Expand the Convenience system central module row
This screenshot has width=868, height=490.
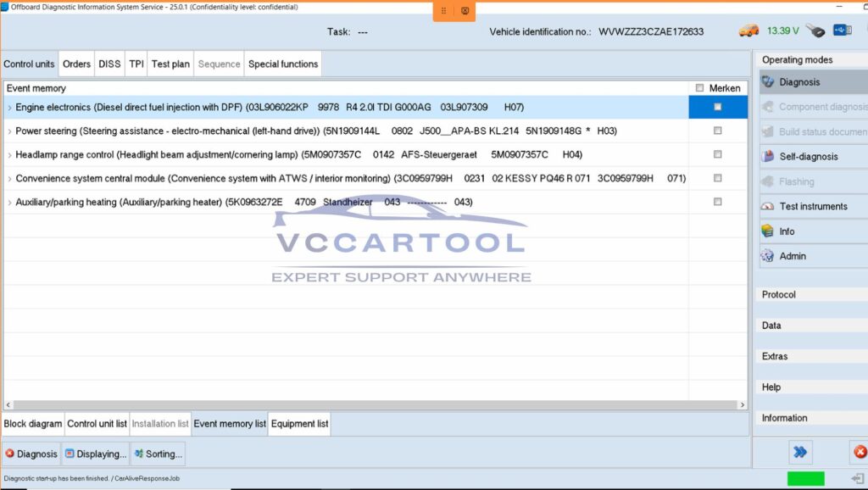point(9,178)
